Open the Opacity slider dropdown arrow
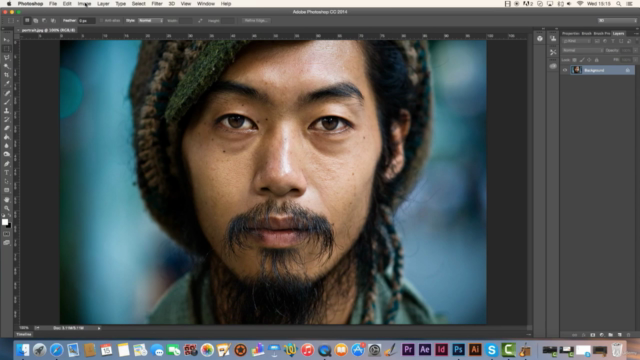 click(x=635, y=51)
